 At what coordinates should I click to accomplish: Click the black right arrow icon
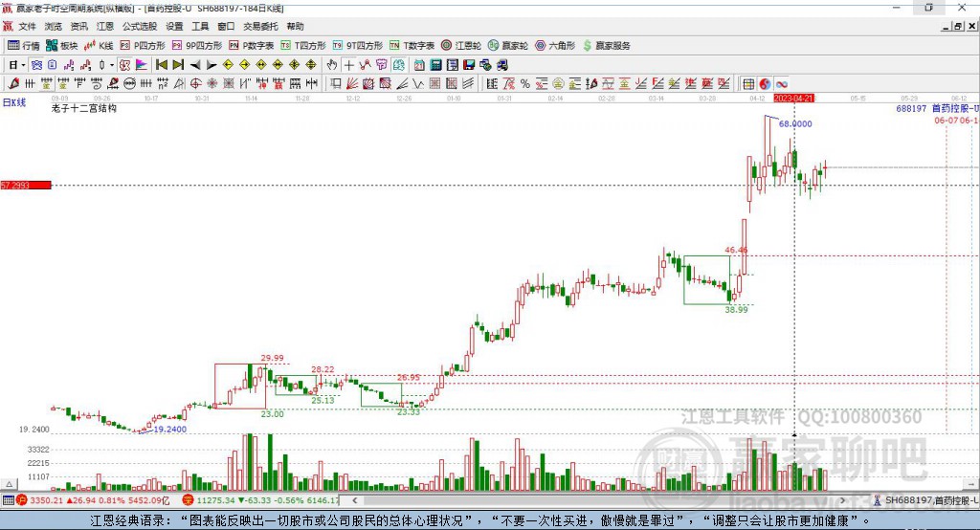(x=212, y=65)
